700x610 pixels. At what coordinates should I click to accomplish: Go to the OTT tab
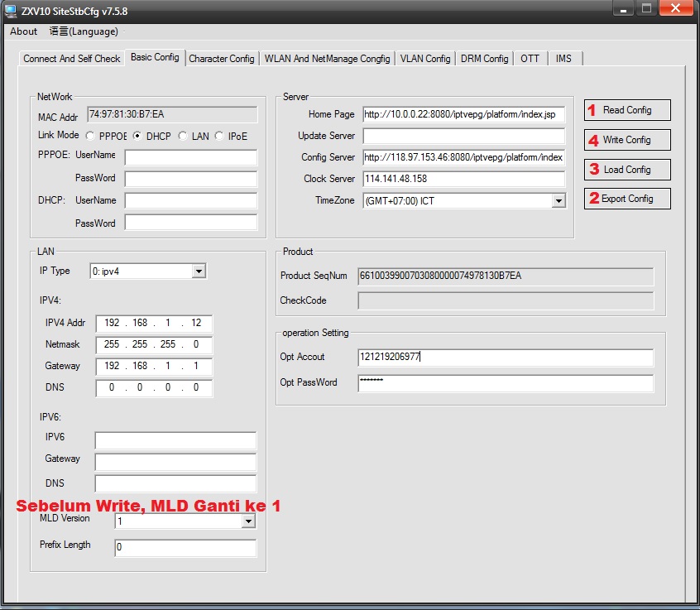pyautogui.click(x=530, y=59)
